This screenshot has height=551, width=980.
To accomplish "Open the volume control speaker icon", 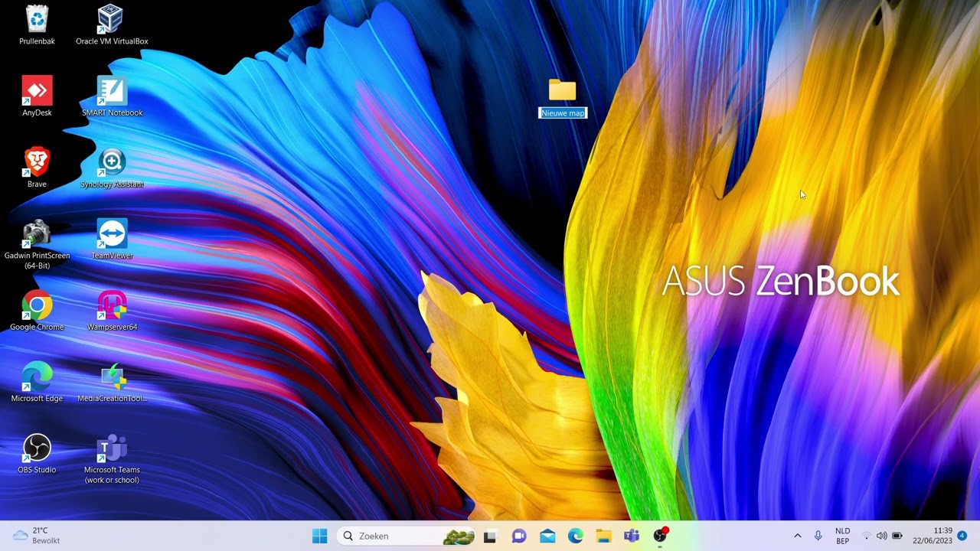I will coord(881,536).
